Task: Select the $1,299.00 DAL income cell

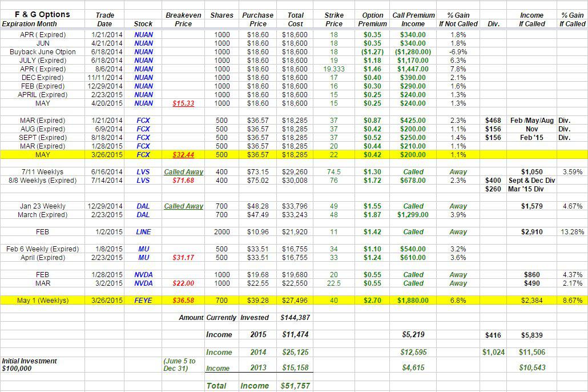Action: pyautogui.click(x=413, y=215)
